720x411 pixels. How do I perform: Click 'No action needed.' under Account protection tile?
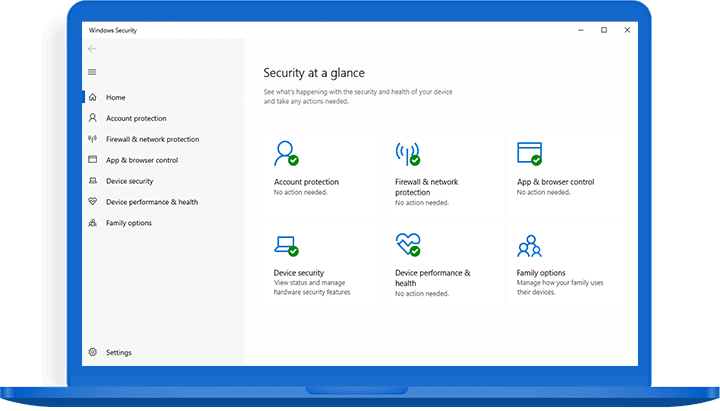(x=300, y=192)
